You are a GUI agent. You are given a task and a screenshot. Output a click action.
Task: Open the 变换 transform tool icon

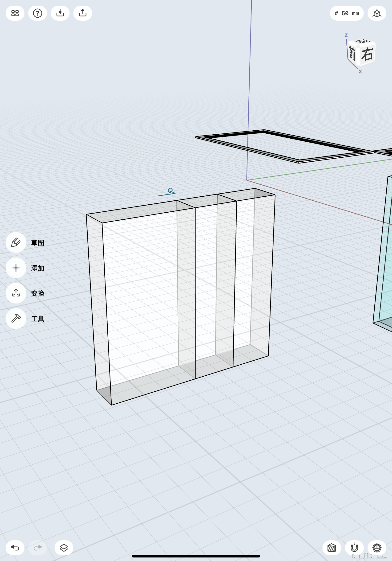(x=16, y=293)
